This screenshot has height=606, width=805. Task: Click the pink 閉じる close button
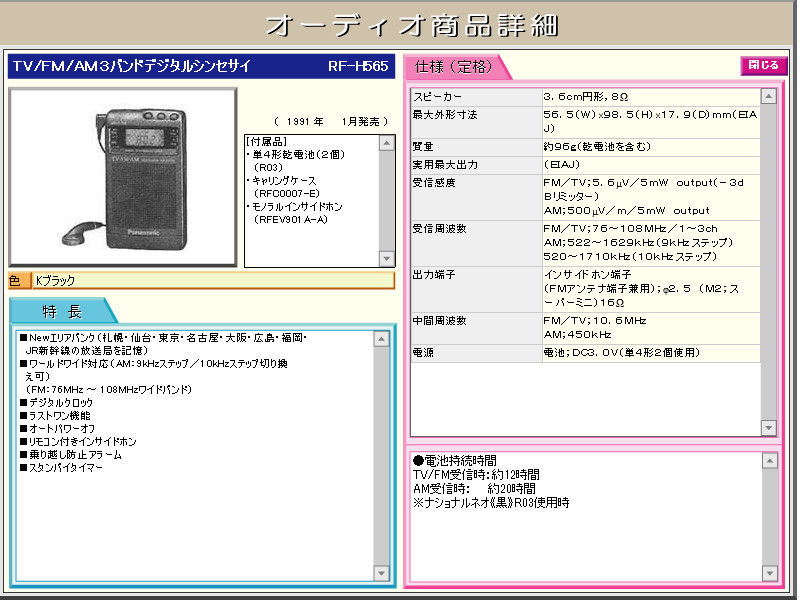(764, 65)
